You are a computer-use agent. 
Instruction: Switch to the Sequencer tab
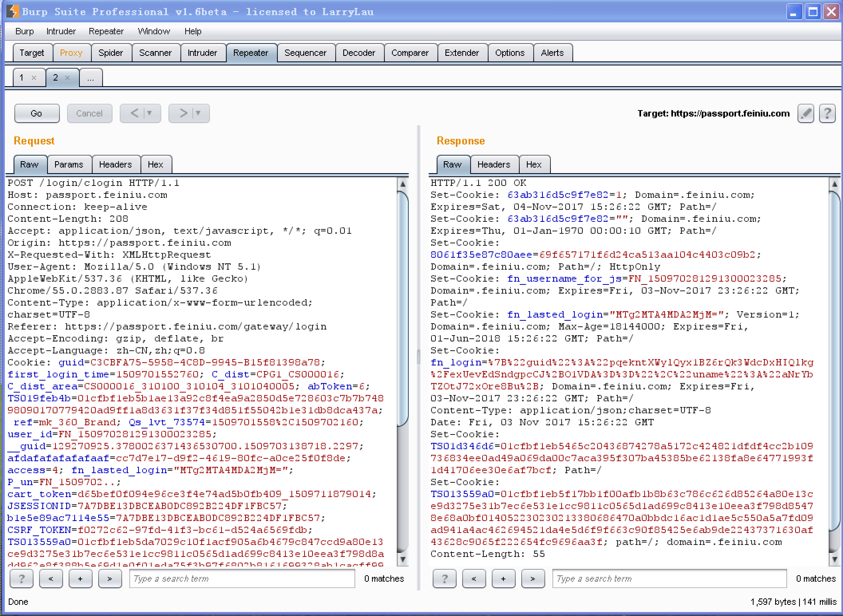point(305,53)
